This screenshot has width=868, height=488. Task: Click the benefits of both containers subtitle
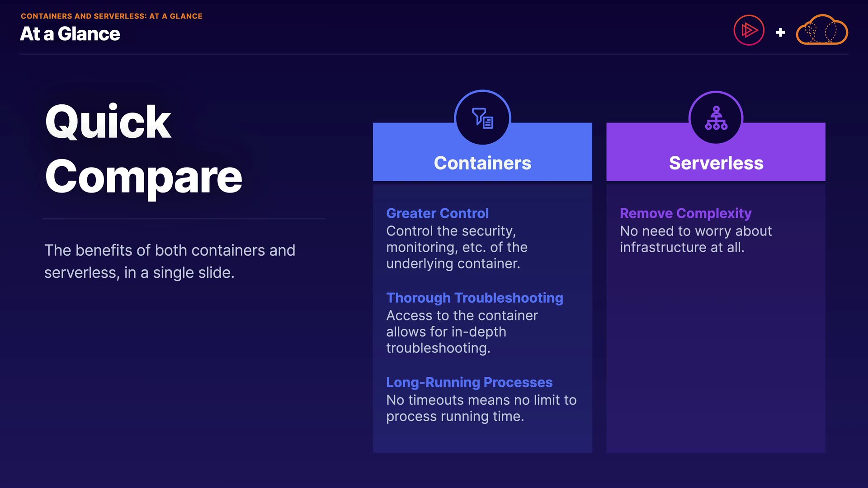click(x=170, y=261)
